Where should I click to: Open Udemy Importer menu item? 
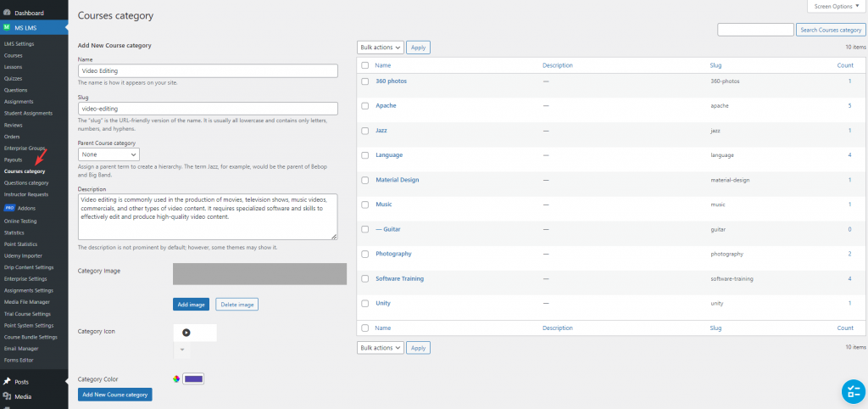click(23, 255)
